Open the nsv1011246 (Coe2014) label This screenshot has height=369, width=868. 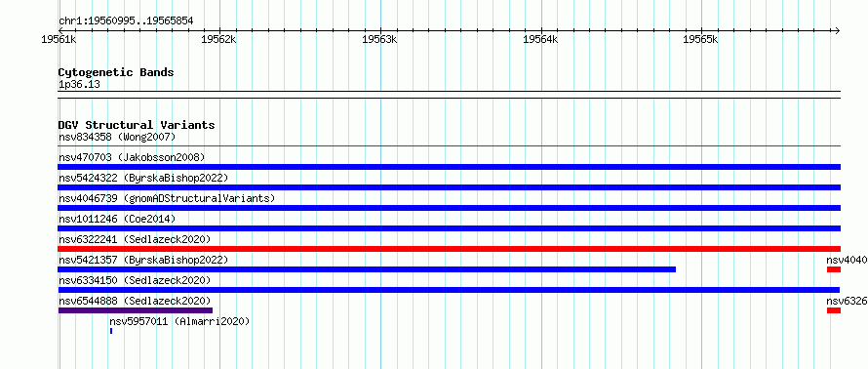(117, 219)
